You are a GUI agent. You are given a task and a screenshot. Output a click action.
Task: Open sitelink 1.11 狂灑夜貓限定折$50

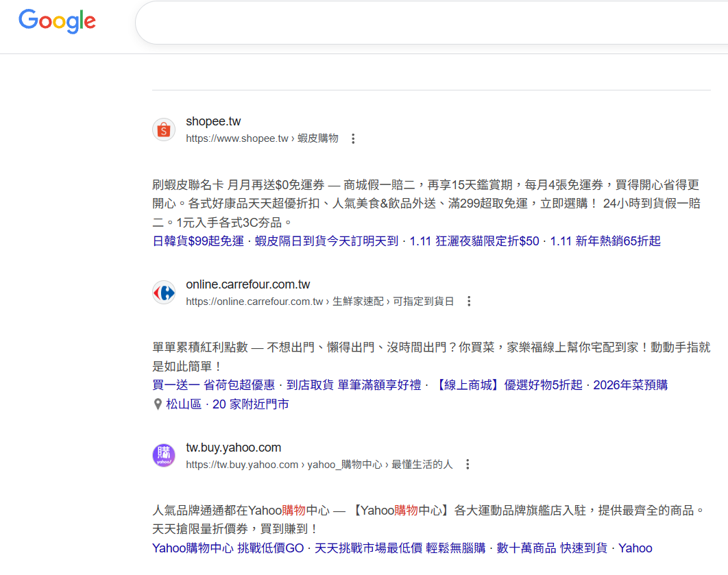tap(474, 241)
